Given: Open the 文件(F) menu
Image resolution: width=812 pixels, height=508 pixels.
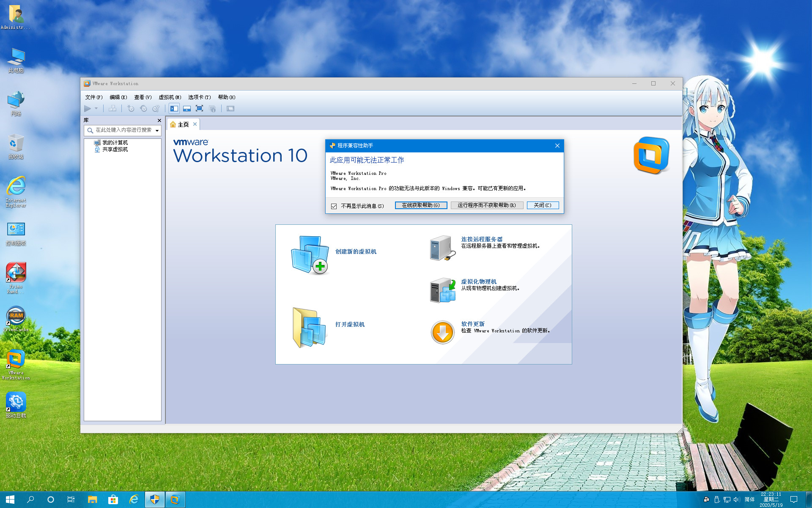Looking at the screenshot, I should 94,97.
